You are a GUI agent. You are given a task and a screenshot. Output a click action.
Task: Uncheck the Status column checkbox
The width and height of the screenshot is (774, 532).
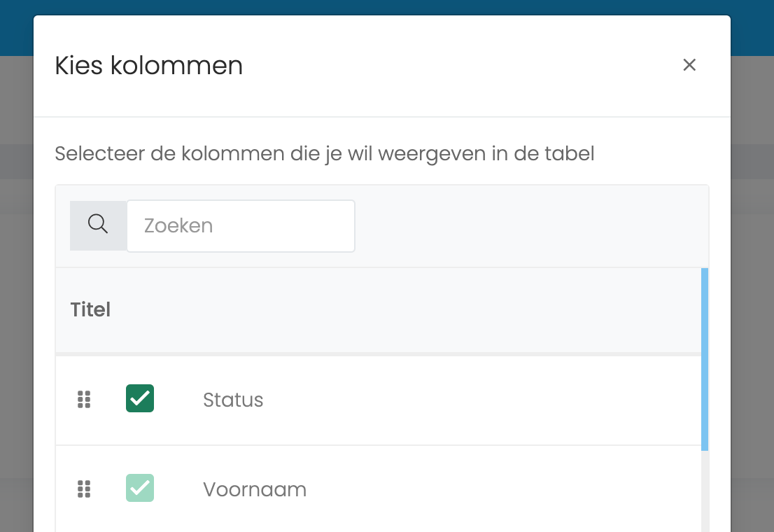(140, 398)
